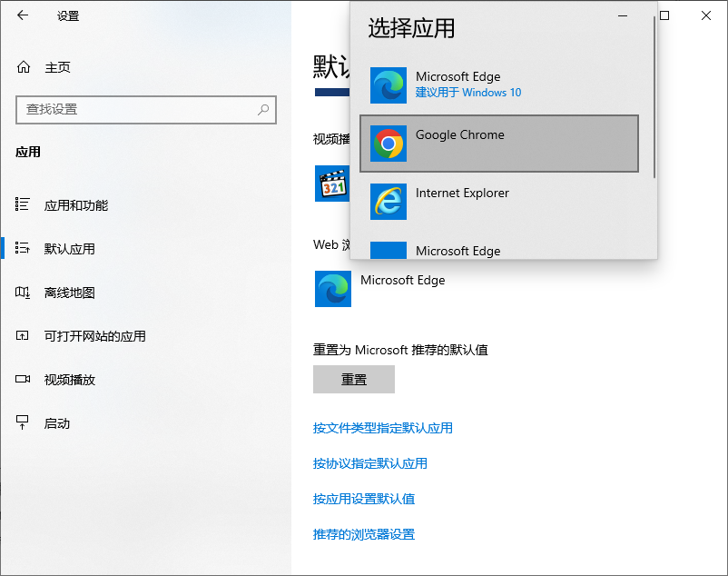The width and height of the screenshot is (728, 576).
Task: Click 按应用设置默认值 link
Action: [363, 499]
